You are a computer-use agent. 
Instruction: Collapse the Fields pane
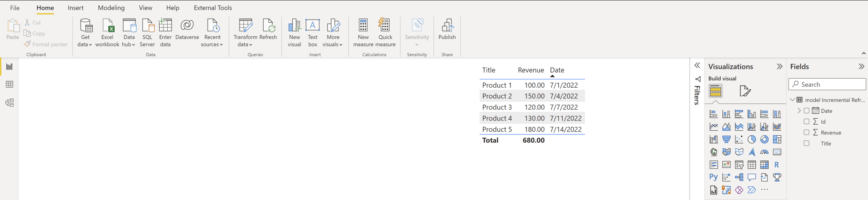pos(861,66)
